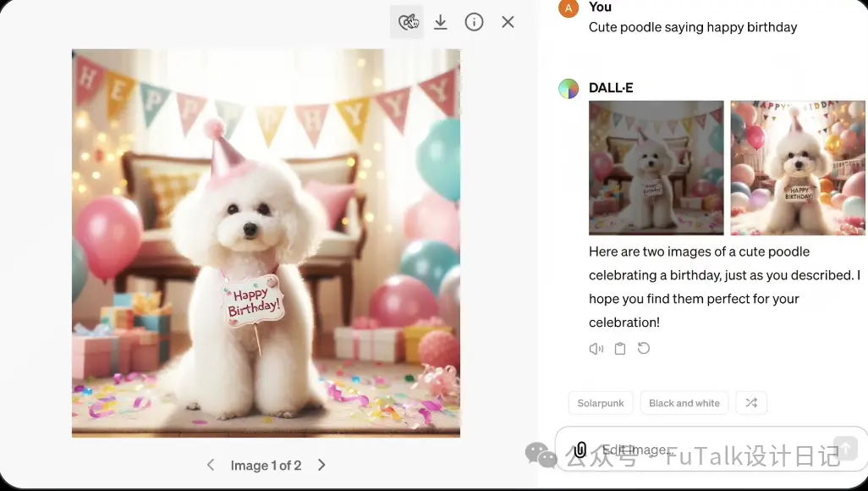Send the edit image message

pyautogui.click(x=845, y=449)
